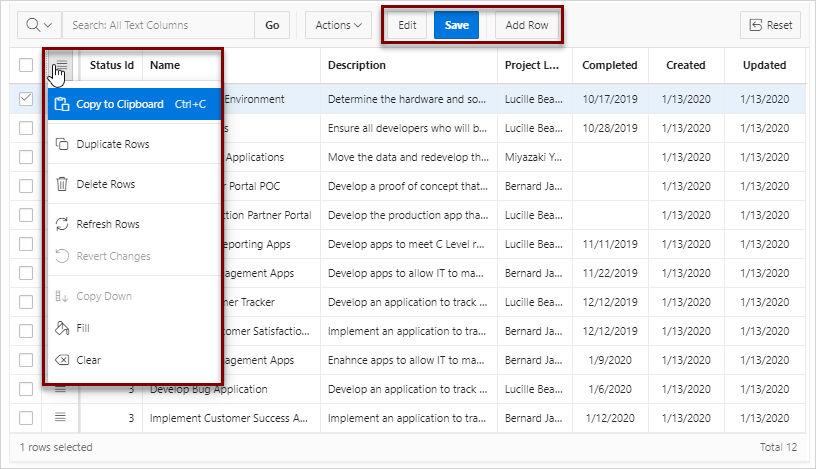Click the Refresh Rows circular arrows icon
Screen dimensions: 816x469
click(62, 224)
